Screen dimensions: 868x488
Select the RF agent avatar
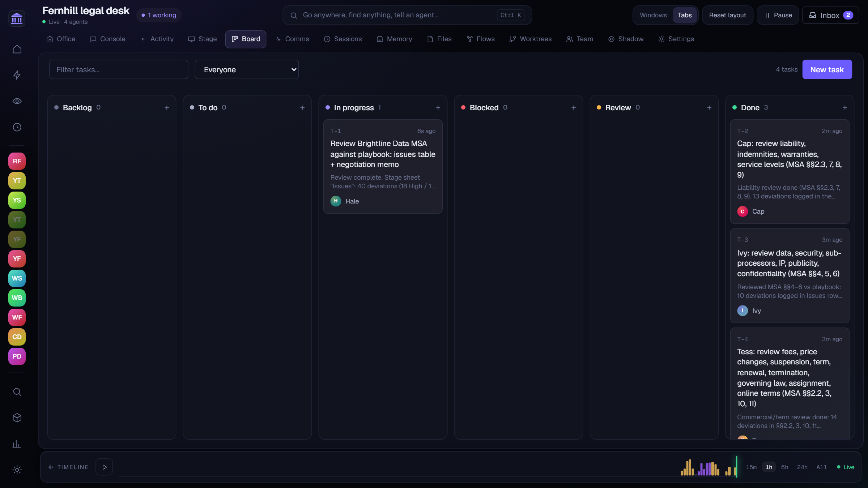click(x=17, y=161)
